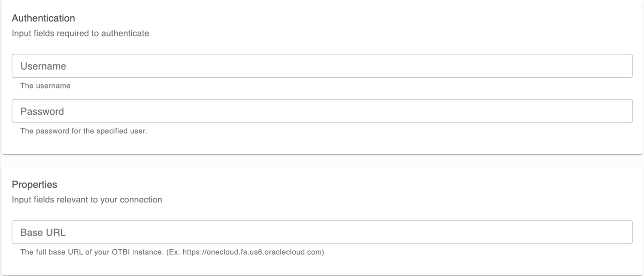
Task: Select the Base URL input field
Action: (x=322, y=232)
